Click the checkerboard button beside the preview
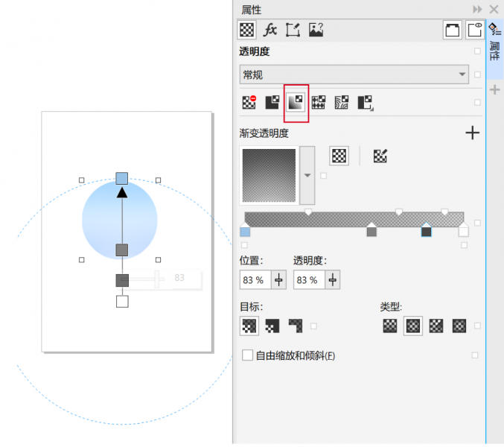This screenshot has width=504, height=447. tap(339, 156)
